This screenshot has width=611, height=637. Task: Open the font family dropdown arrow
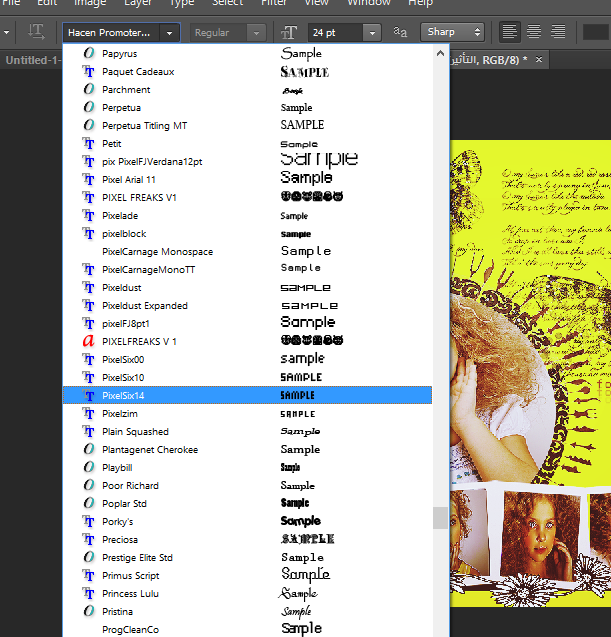170,32
